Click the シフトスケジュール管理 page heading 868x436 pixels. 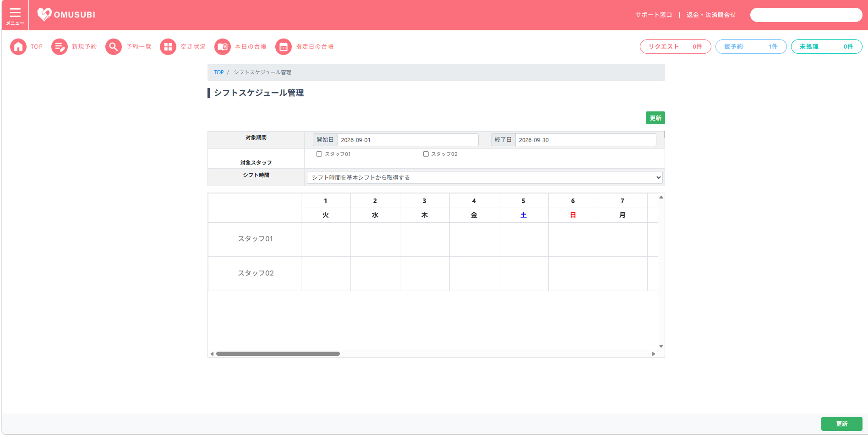(x=259, y=93)
